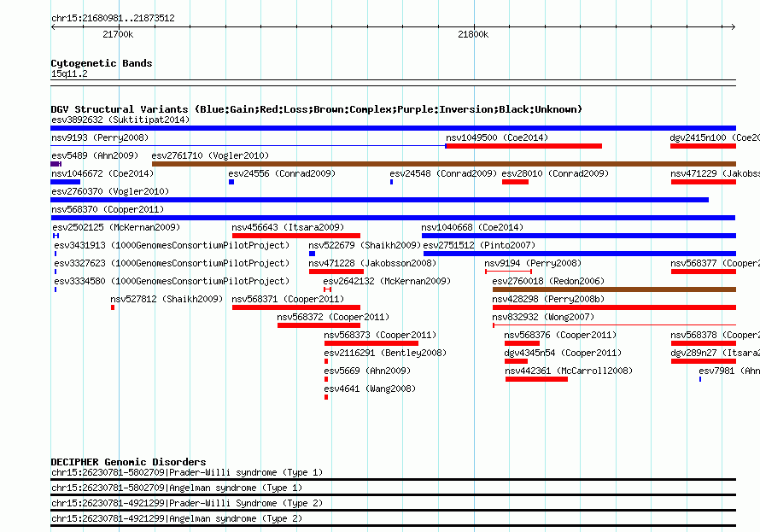The width and height of the screenshot is (760, 532).
Task: Click the brown bar under esv2760018
Action: click(614, 289)
